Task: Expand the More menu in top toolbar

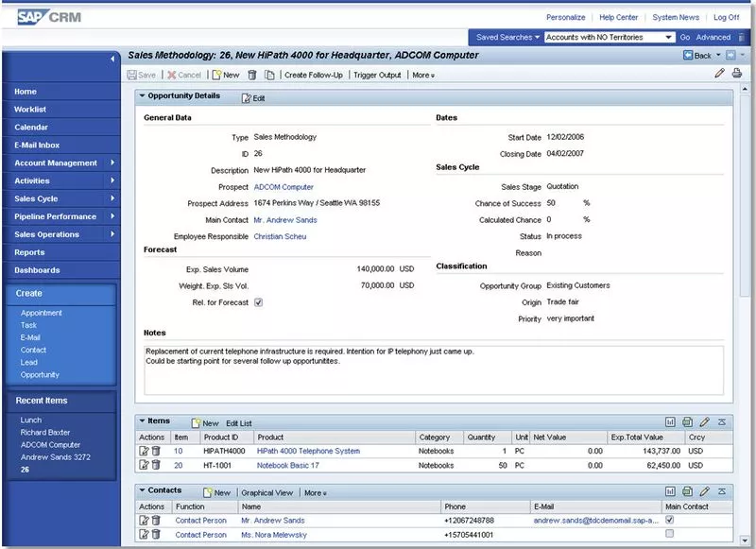Action: tap(423, 75)
